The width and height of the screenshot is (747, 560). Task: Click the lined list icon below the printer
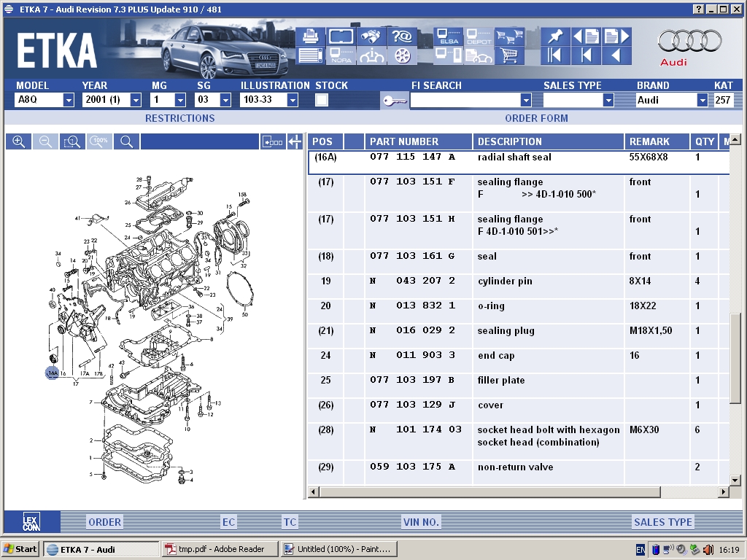tap(311, 55)
